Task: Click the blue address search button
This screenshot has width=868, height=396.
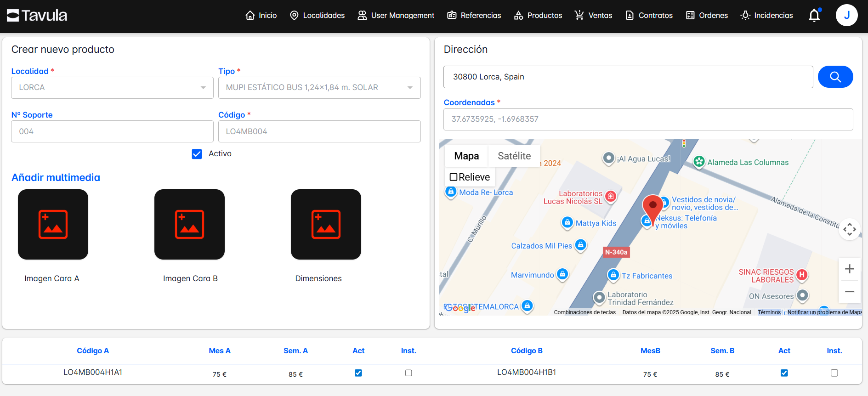Action: 835,77
